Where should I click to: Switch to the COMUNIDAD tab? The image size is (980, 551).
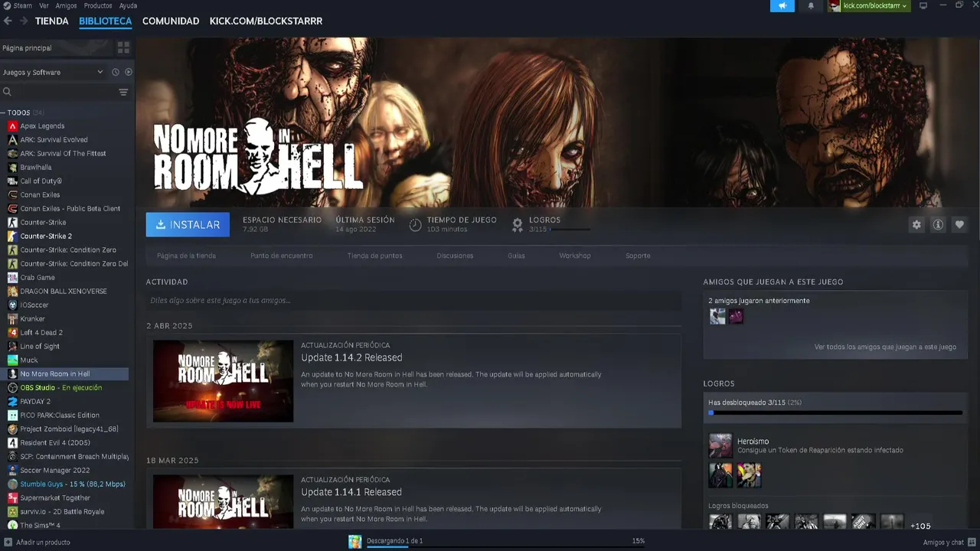click(x=171, y=21)
